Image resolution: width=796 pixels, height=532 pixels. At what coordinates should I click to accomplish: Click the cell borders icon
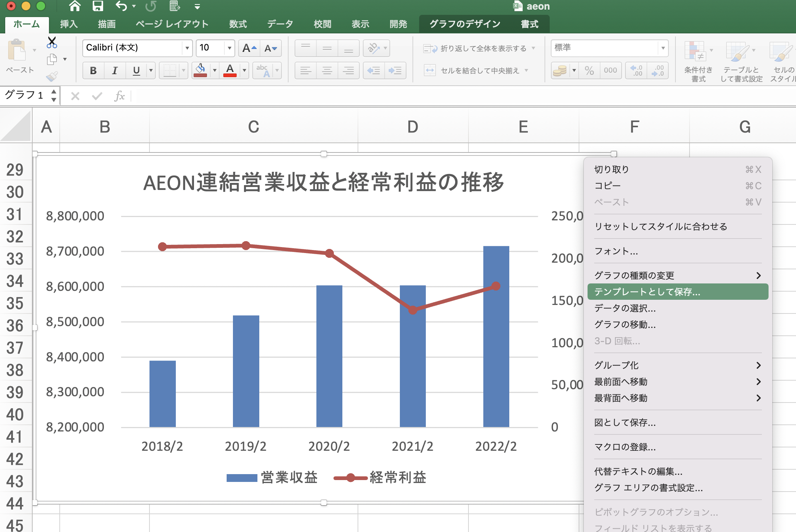(x=170, y=70)
